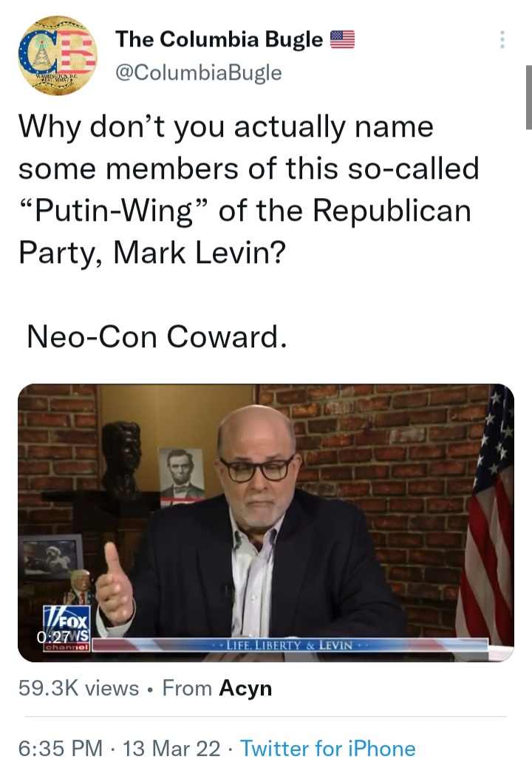532x776 pixels.
Task: Open the @ColumbiaBugle handle
Action: coord(199,72)
